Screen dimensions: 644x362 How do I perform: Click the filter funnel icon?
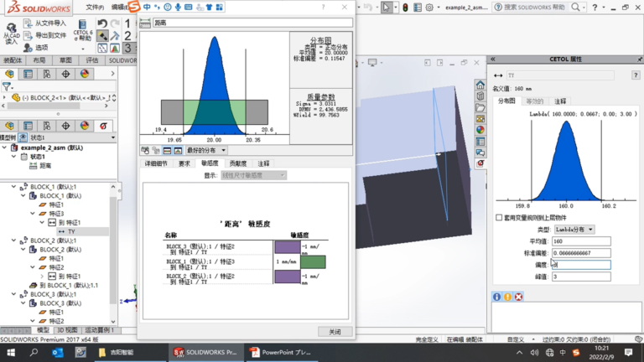(7, 86)
